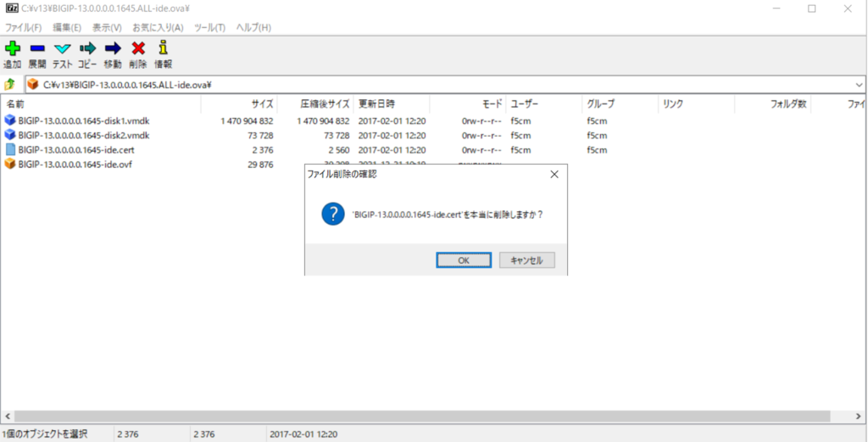The image size is (868, 442).
Task: Open the ファイル(F) menu
Action: 23,27
